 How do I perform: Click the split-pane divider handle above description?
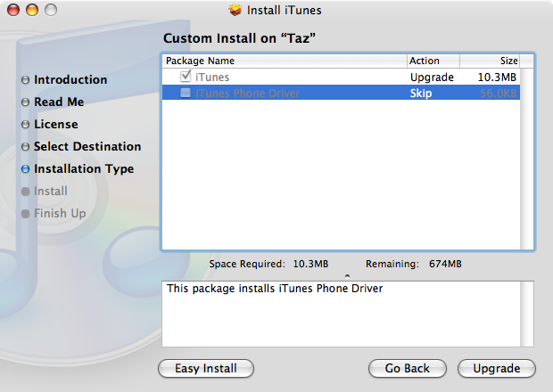[347, 276]
